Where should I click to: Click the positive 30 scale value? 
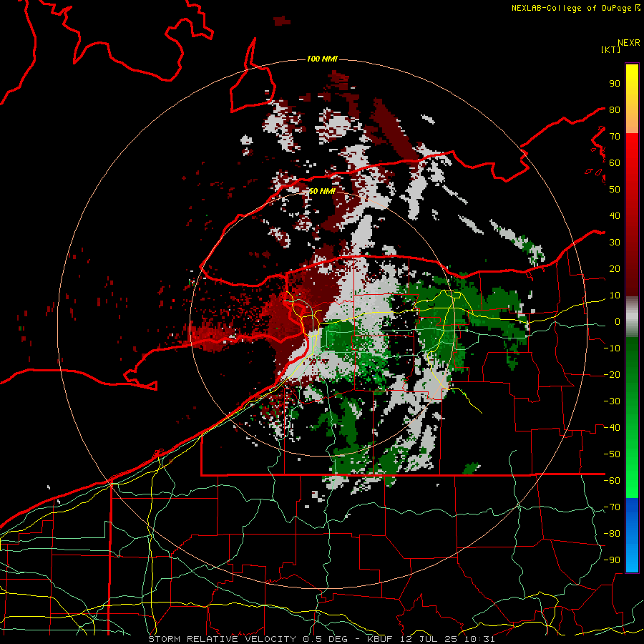[x=615, y=243]
